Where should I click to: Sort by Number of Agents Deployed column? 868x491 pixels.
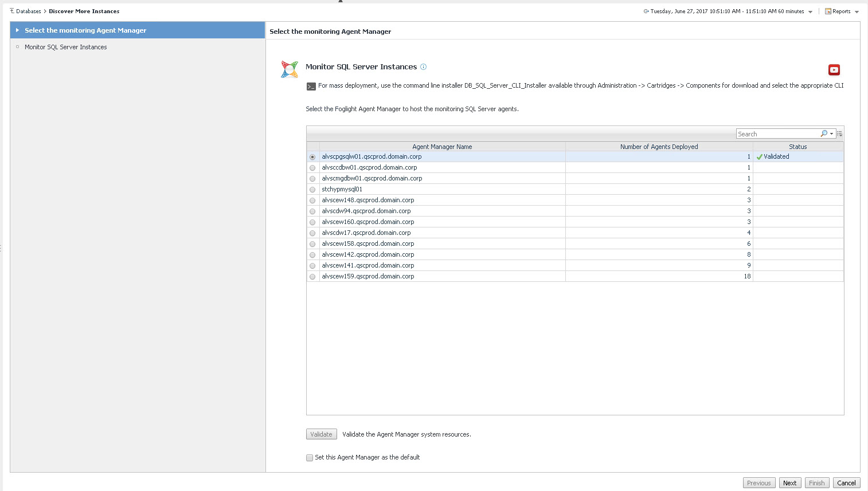coord(659,147)
